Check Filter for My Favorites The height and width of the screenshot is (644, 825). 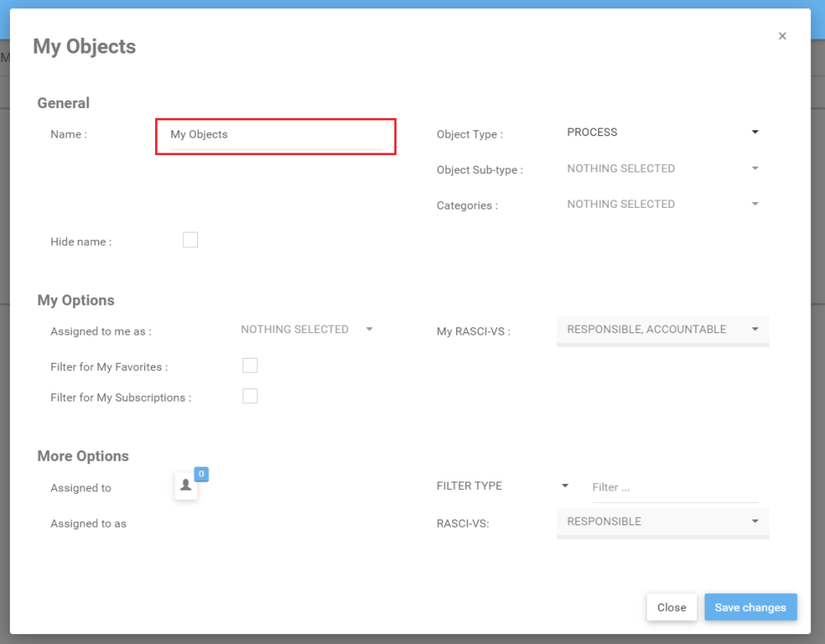(250, 366)
